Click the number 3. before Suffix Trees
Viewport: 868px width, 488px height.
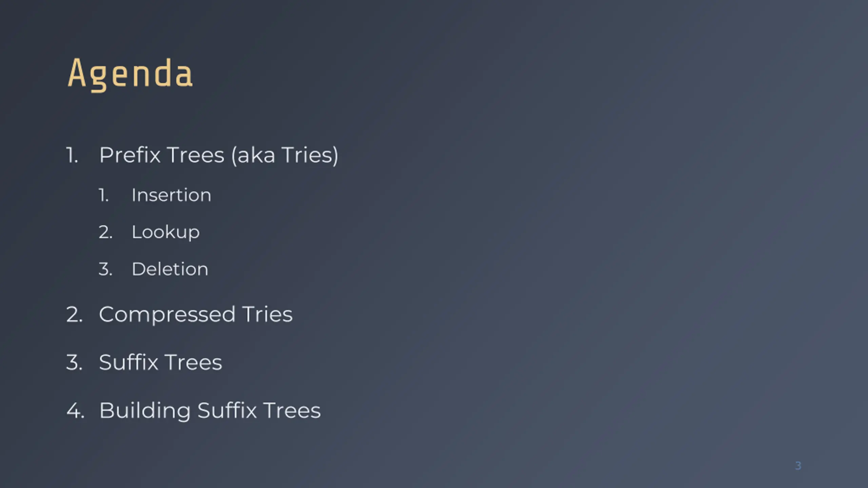pos(74,362)
